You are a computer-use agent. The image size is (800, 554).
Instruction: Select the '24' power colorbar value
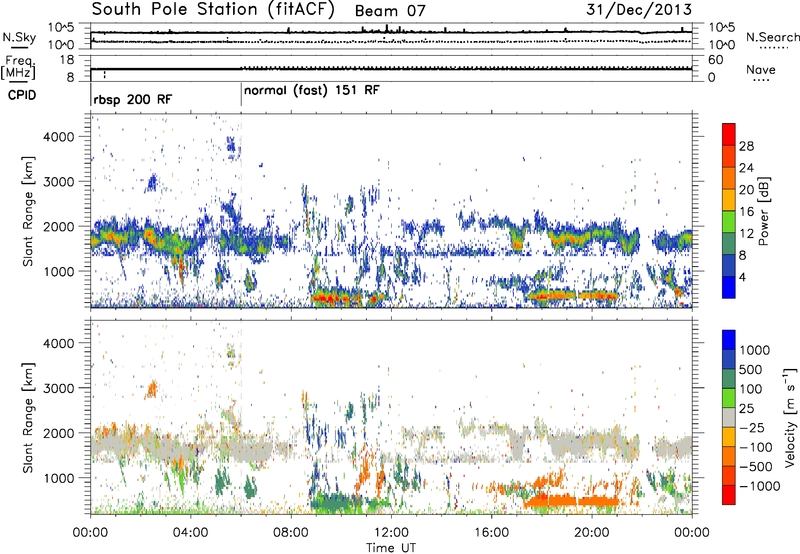tap(746, 168)
